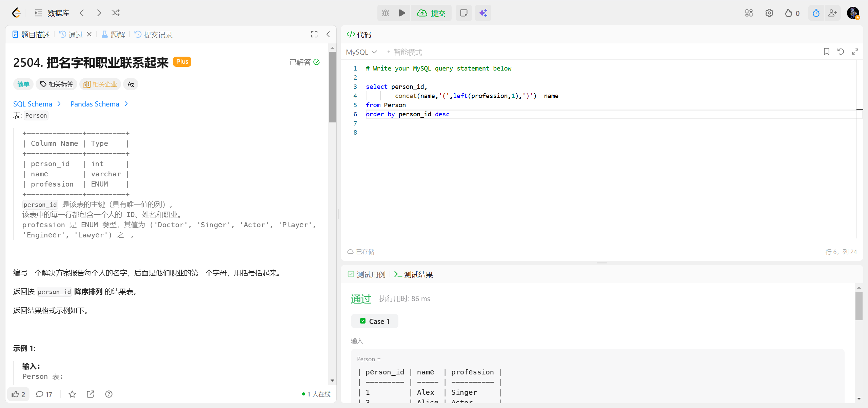Favorite the problem with the star
Screen dimensions: 868x408
coord(72,394)
